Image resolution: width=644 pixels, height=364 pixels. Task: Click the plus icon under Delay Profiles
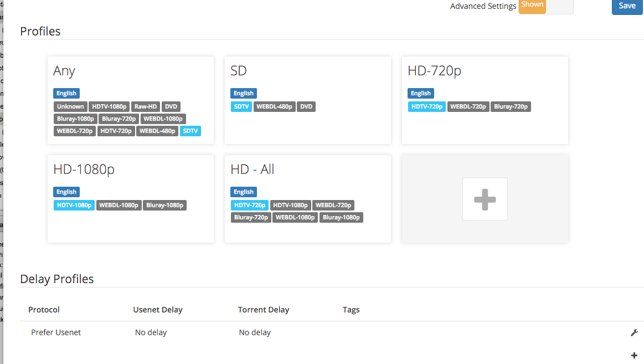(x=634, y=355)
